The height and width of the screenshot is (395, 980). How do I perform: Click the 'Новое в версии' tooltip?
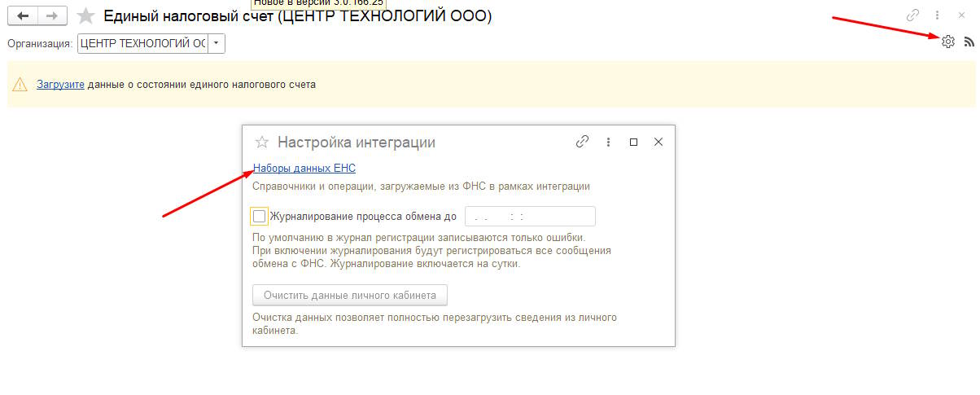point(318,3)
